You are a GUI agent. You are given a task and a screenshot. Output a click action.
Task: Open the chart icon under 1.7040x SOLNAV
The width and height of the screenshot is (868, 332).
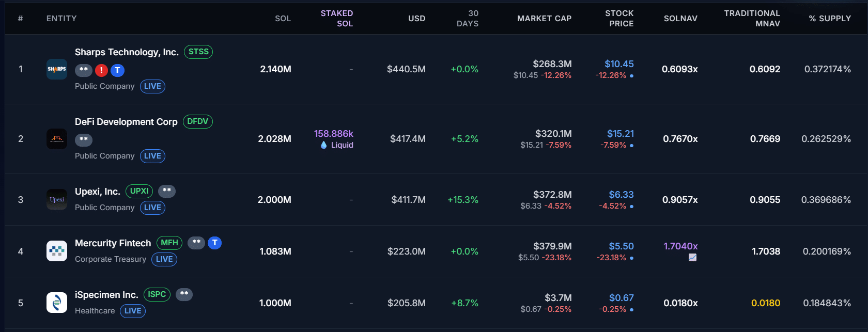(692, 258)
